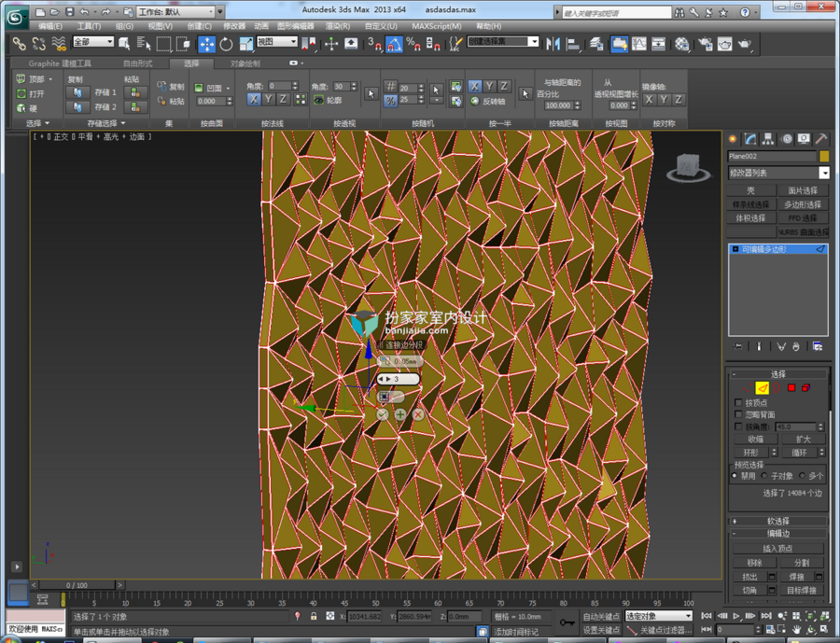Screen dimensions: 840x643
Task: Toggle the Z mirror axis under 镜像轴
Action: [x=679, y=99]
